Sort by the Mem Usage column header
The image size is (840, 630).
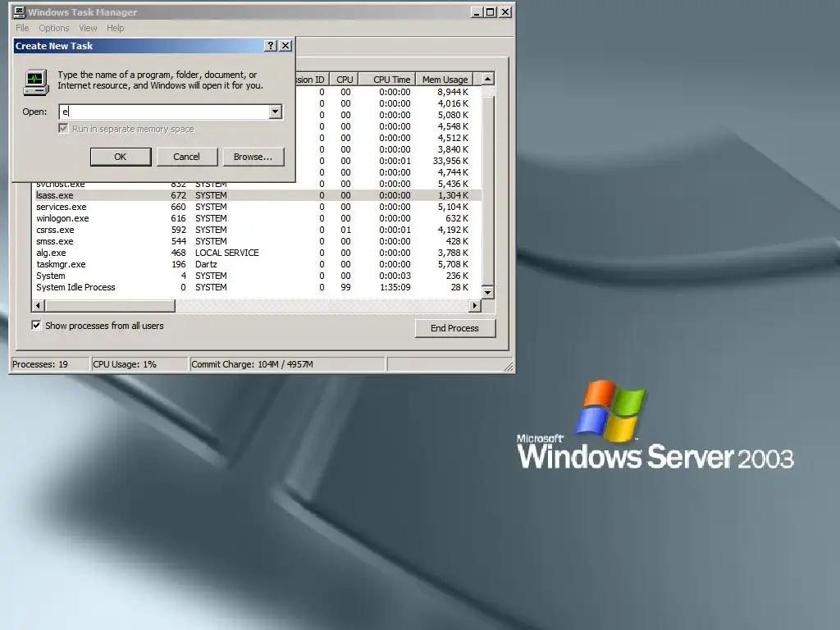[x=444, y=80]
